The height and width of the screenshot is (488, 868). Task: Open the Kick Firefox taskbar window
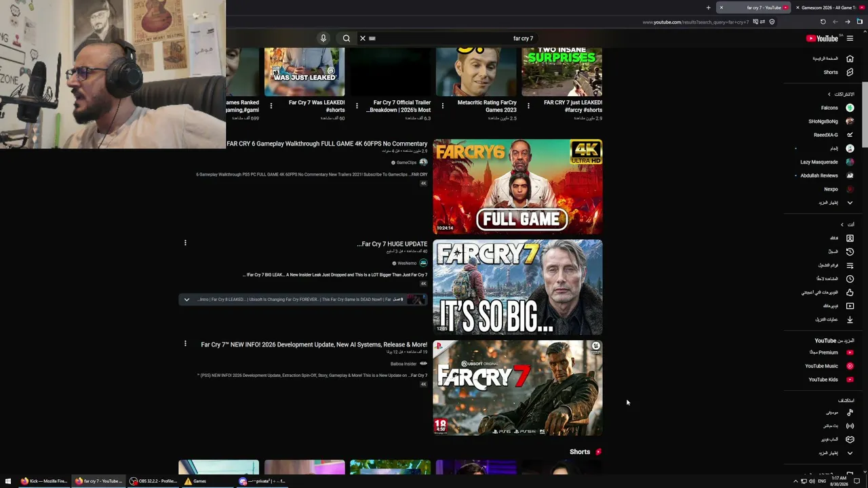tap(43, 481)
